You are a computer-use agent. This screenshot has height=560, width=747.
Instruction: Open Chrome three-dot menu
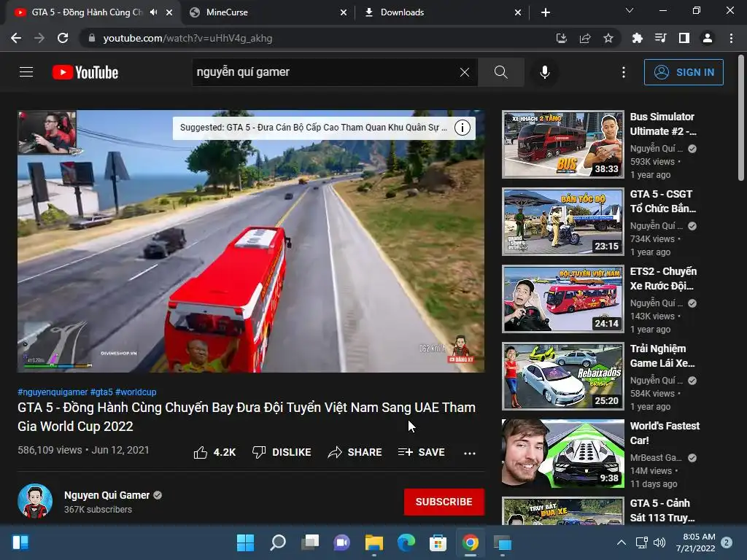click(x=731, y=38)
